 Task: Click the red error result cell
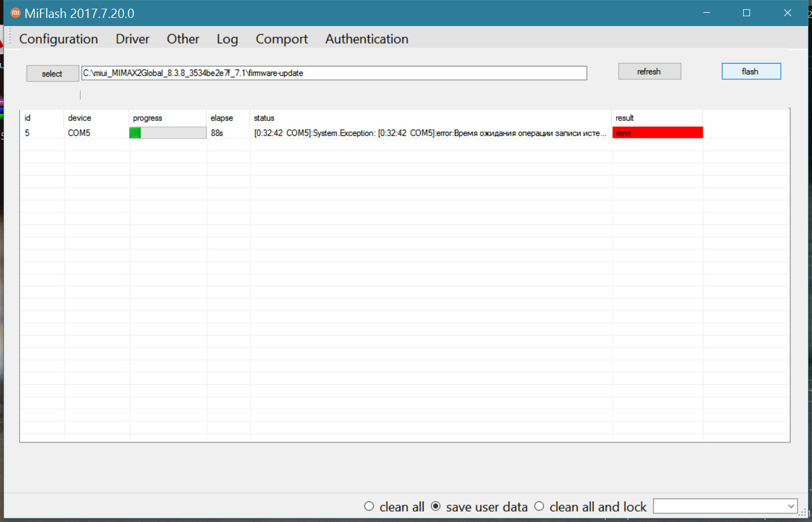pyautogui.click(x=657, y=133)
